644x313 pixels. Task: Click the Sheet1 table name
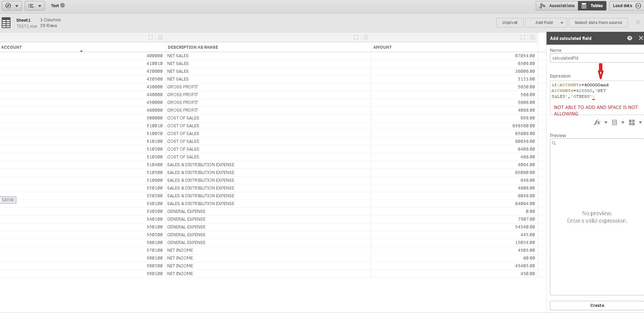point(23,20)
